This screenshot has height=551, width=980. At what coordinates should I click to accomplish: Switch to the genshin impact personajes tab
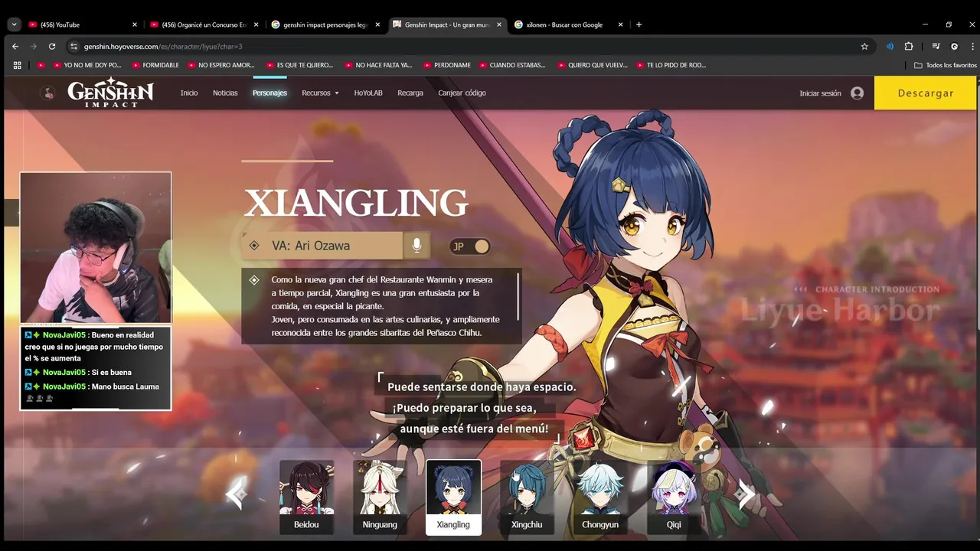[x=325, y=24]
